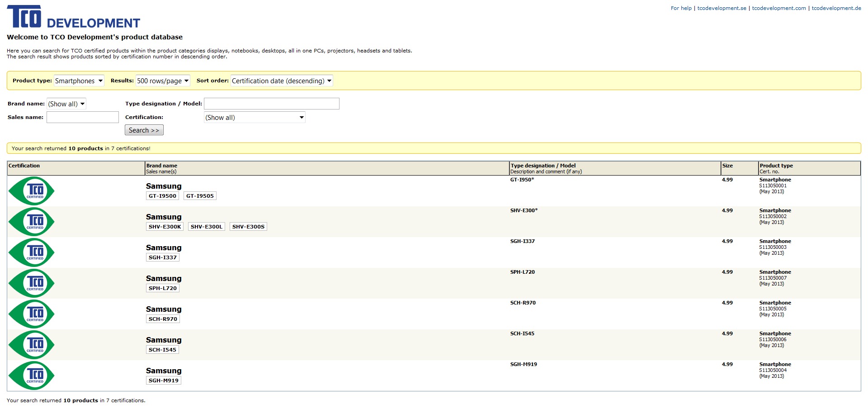This screenshot has width=868, height=414.
Task: Click cert number S113050006
Action: [773, 339]
